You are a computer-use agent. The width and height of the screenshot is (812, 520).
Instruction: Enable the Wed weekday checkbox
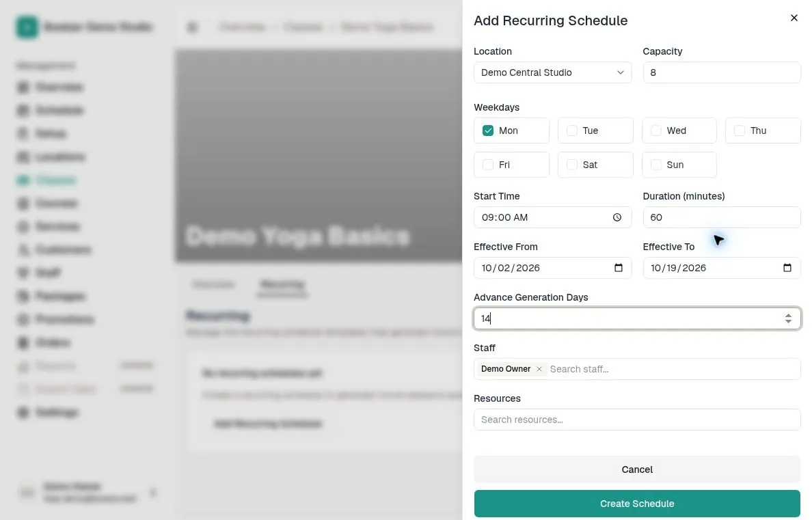click(655, 131)
